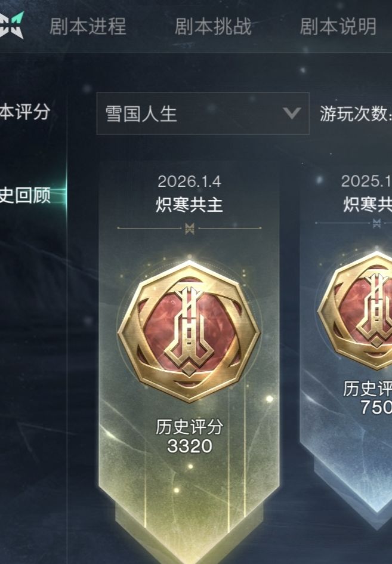The image size is (392, 564).
Task: Click the game logo in top-left corner
Action: [11, 25]
